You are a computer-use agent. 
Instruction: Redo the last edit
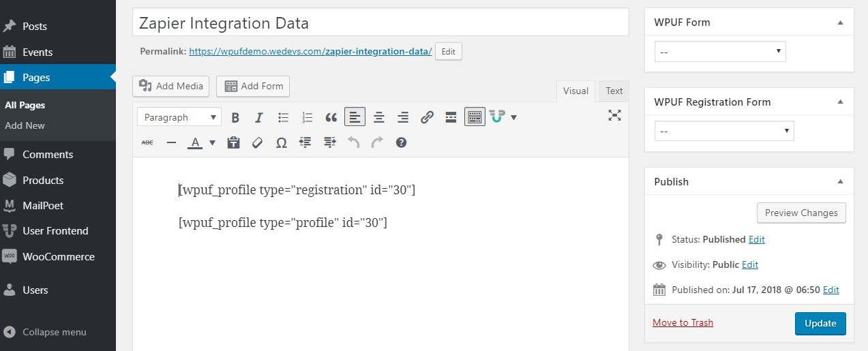[x=377, y=142]
